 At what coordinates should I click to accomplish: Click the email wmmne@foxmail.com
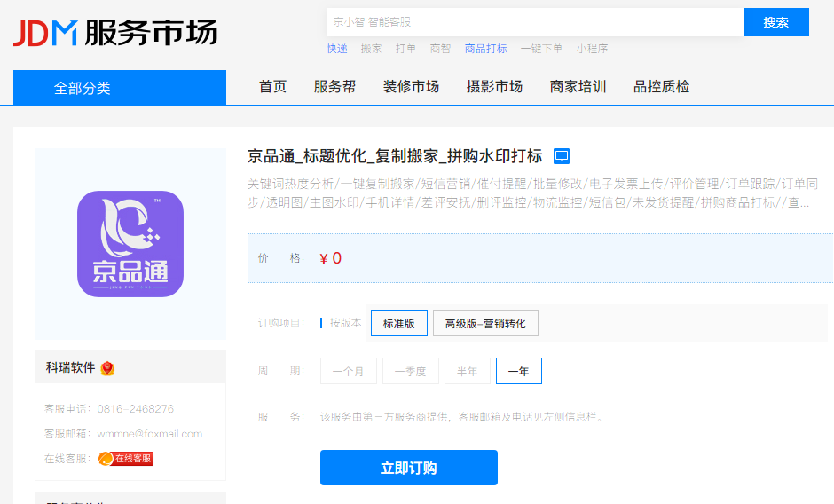(x=149, y=434)
